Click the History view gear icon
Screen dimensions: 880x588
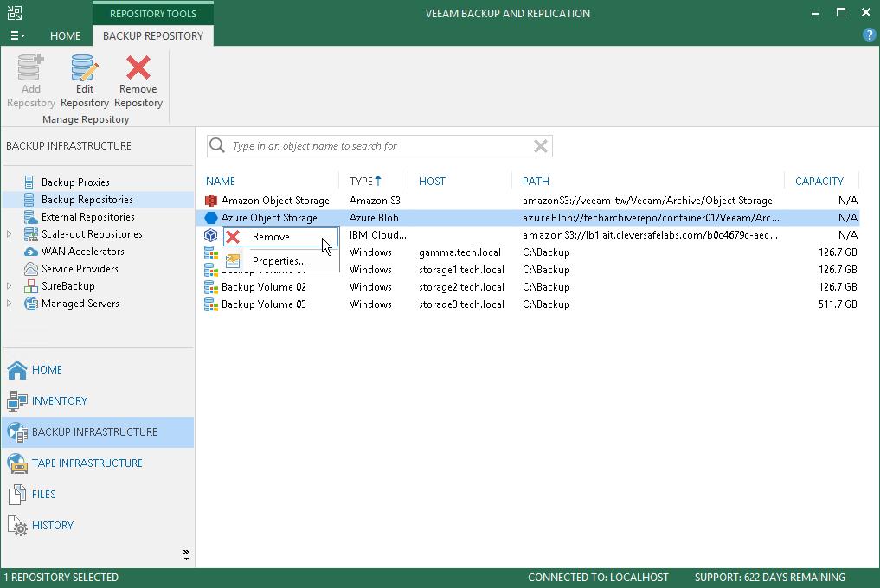coord(16,526)
